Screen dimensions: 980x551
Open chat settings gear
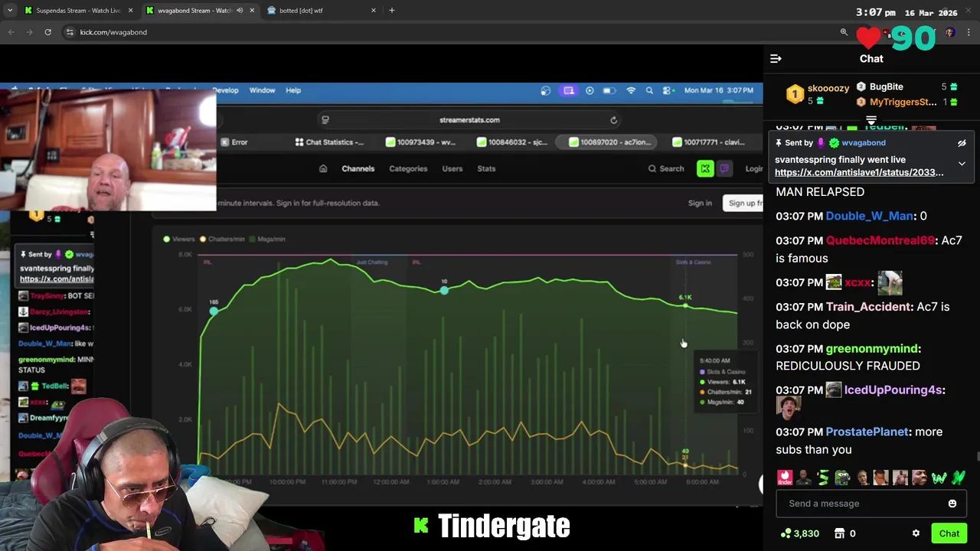(916, 533)
